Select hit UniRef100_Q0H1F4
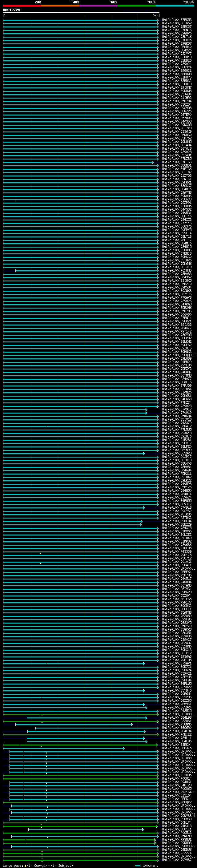This screenshot has height=868, width=197. [176, 822]
